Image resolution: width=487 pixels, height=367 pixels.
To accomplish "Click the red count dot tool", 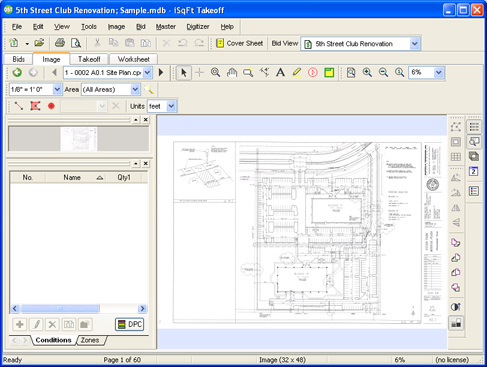I will click(51, 106).
